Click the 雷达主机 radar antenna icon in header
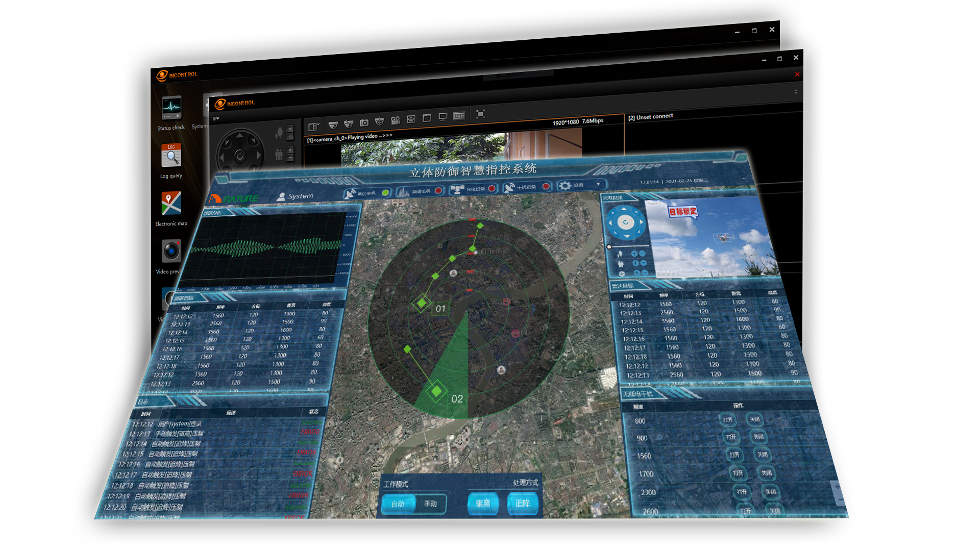This screenshot has height=551, width=980. 351,193
